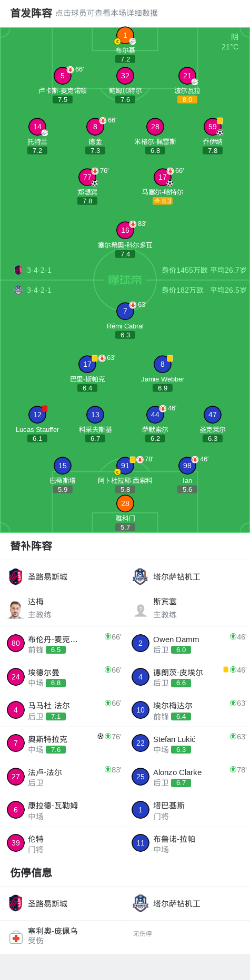Open substitute 奥斯特拉克 number 7 row

(x=63, y=744)
